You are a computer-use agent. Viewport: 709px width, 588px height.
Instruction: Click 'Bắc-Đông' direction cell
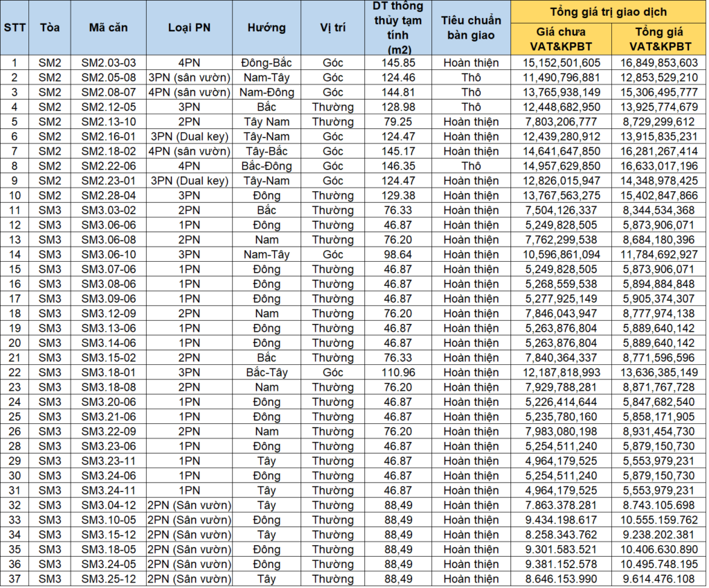click(x=267, y=166)
